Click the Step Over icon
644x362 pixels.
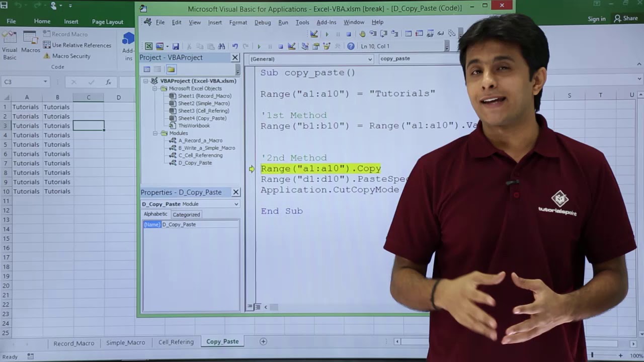384,34
